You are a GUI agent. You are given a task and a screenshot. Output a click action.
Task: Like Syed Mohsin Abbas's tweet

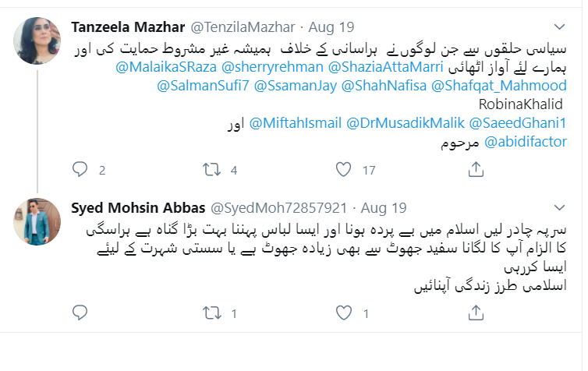343,313
